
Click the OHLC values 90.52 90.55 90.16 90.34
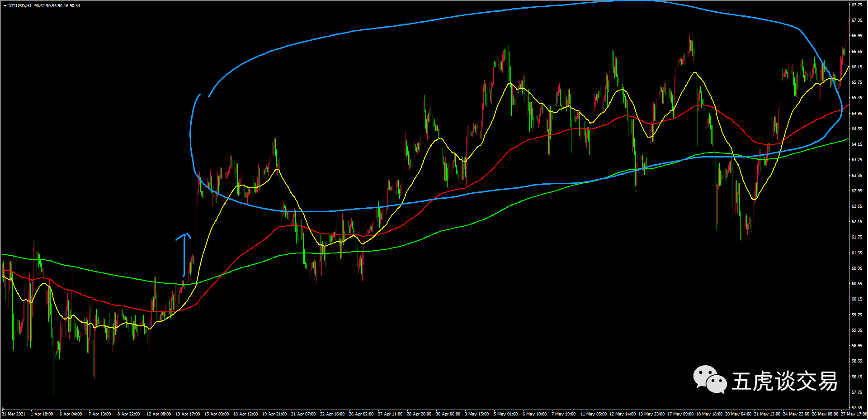coord(57,6)
